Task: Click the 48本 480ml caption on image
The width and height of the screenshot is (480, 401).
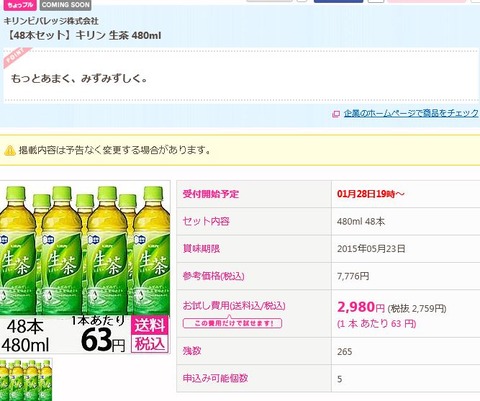Action: click(25, 336)
